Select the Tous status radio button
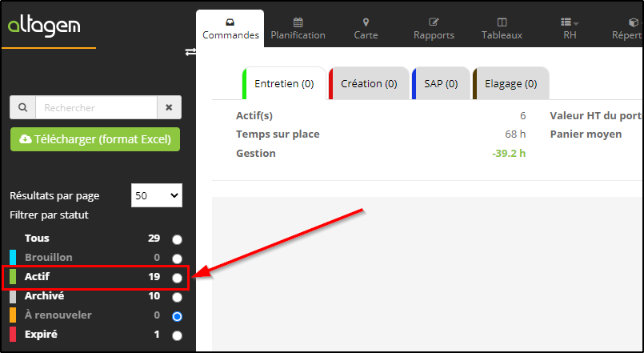Screen dimensions: 644x353 point(177,239)
